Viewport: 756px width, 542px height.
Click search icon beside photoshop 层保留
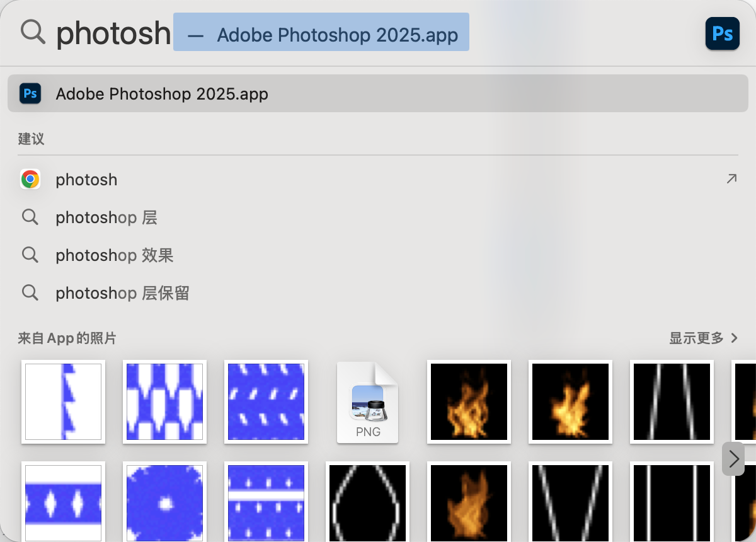click(x=30, y=293)
